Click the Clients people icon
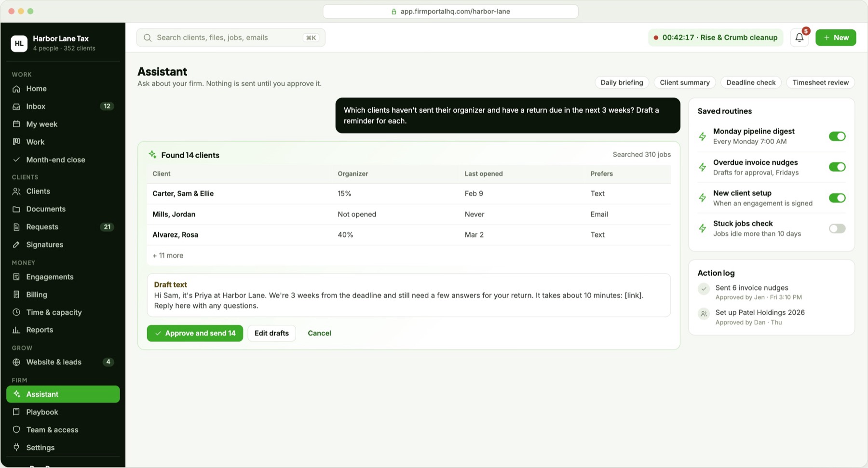This screenshot has height=468, width=868. 16,191
